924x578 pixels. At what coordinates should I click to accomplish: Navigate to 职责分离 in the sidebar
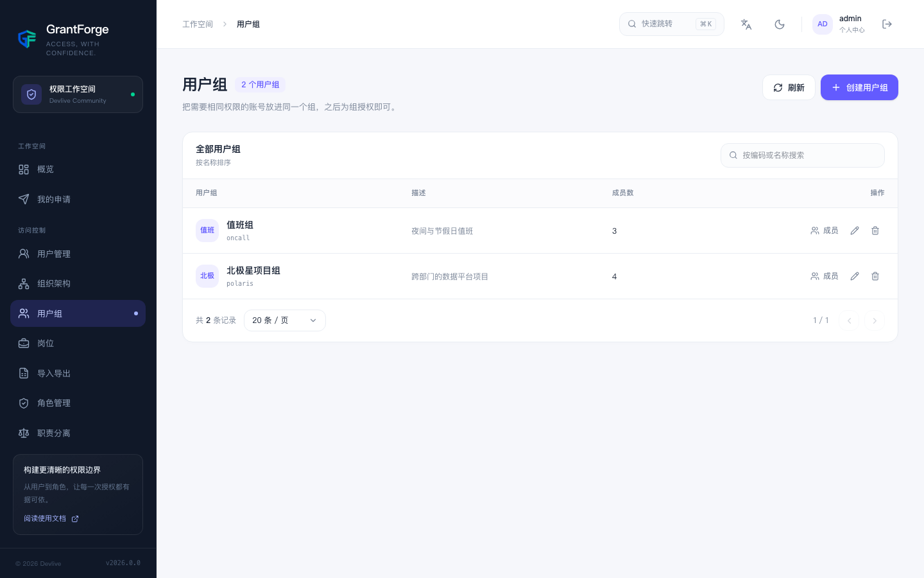pyautogui.click(x=78, y=433)
